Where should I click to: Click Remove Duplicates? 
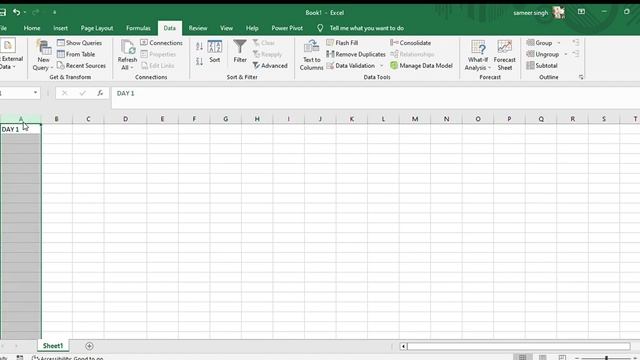(x=356, y=54)
